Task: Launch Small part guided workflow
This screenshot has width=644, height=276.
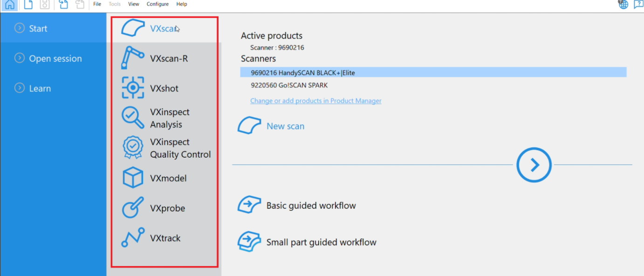Action: click(307, 242)
